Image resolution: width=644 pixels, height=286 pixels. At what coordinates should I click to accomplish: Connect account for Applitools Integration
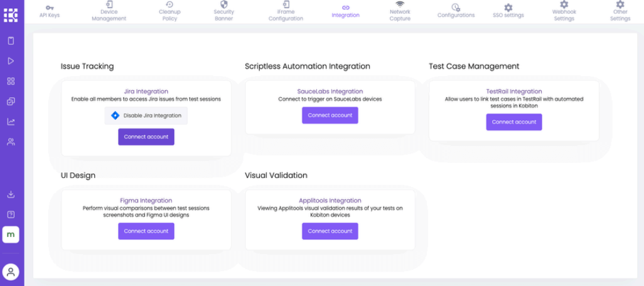pyautogui.click(x=330, y=231)
